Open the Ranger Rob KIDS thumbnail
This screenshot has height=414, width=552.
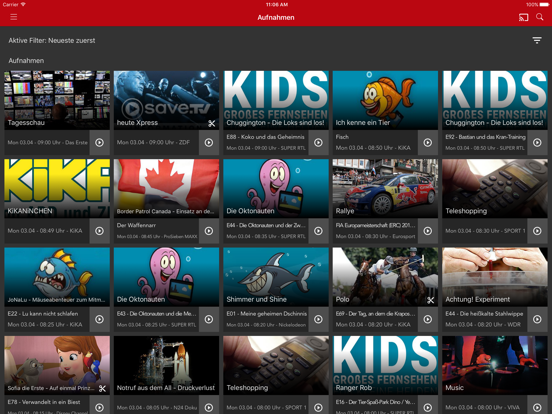(x=385, y=365)
